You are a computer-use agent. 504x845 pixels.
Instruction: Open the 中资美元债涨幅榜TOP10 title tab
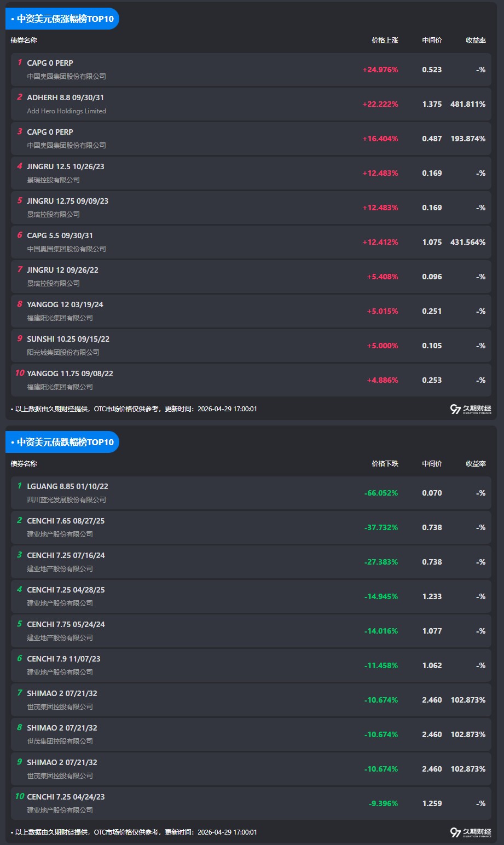(x=62, y=19)
